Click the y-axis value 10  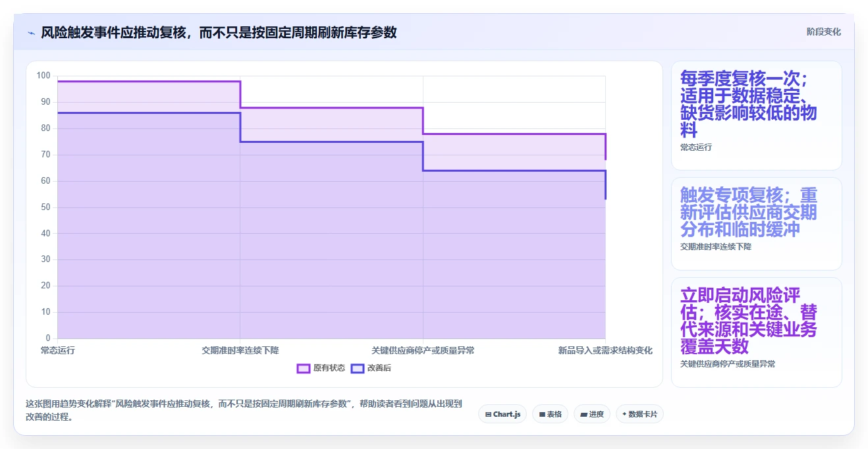click(x=45, y=312)
